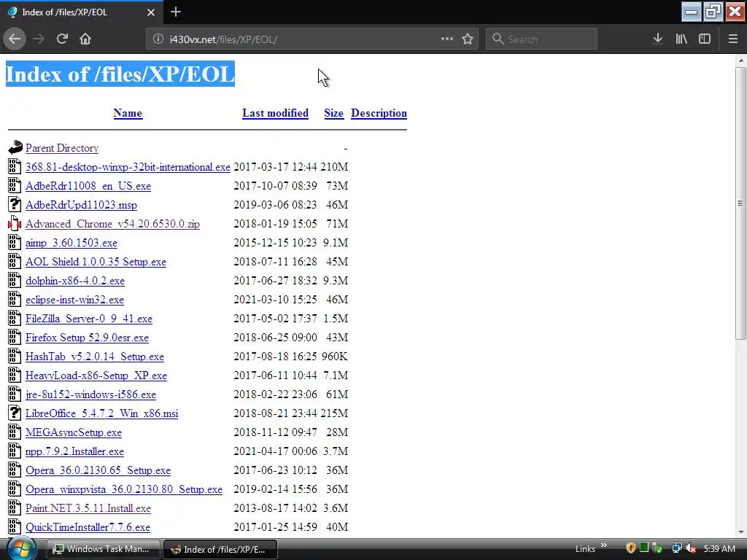The height and width of the screenshot is (560, 747).
Task: Open the Library icon in the toolbar
Action: tap(681, 39)
